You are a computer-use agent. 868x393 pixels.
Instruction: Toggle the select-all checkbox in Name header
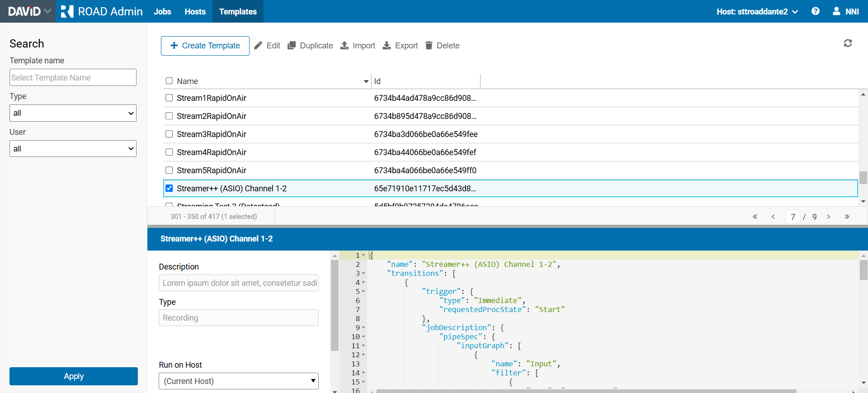[x=169, y=81]
